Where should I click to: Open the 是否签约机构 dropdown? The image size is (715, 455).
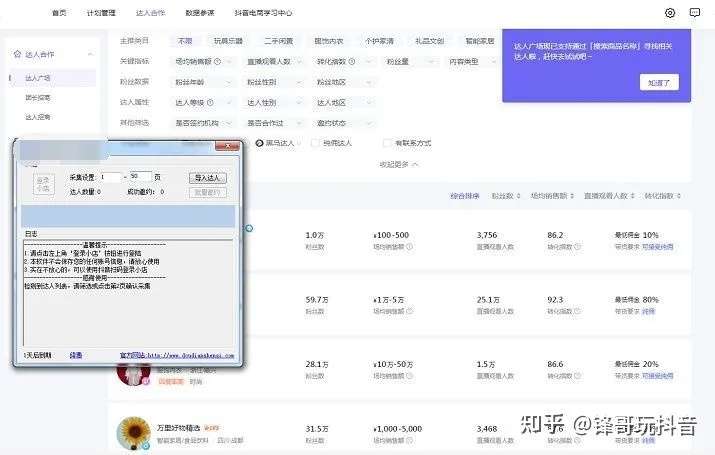(203, 123)
